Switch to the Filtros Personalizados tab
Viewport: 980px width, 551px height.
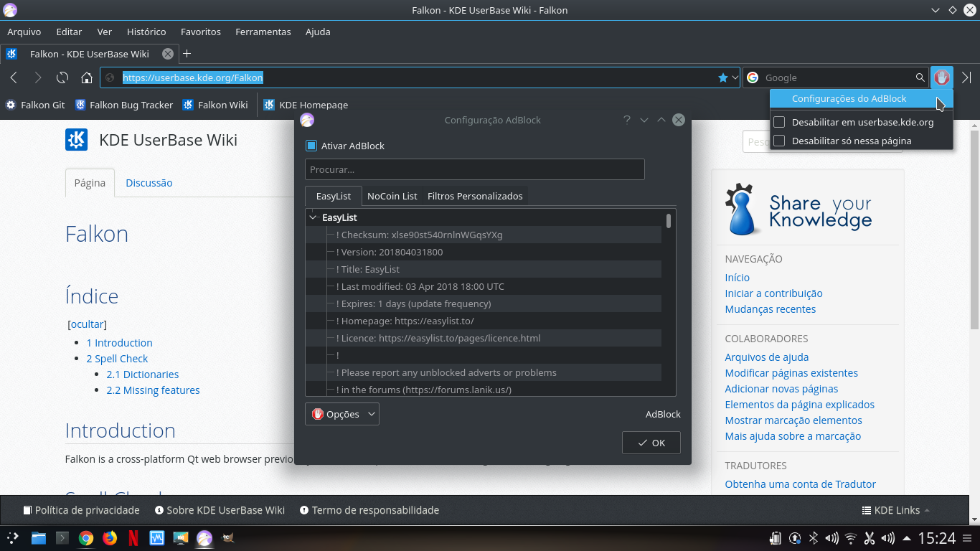pos(475,196)
